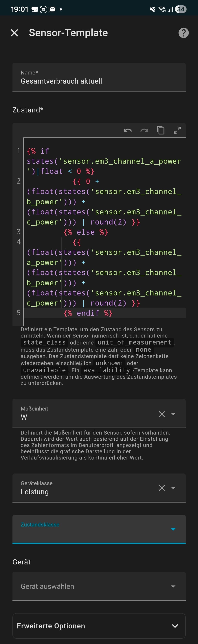The width and height of the screenshot is (198, 644).
Task: Undo the last template edit
Action: [x=128, y=130]
